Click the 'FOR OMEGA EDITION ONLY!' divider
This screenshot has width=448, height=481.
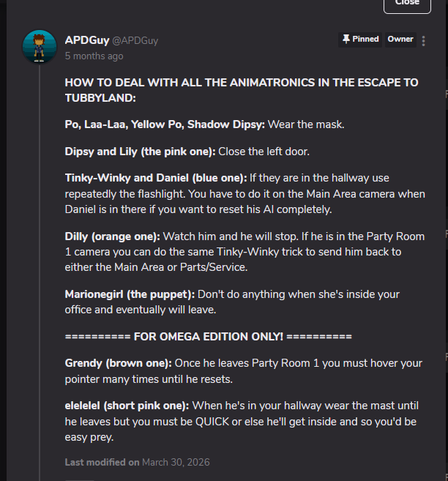[208, 336]
